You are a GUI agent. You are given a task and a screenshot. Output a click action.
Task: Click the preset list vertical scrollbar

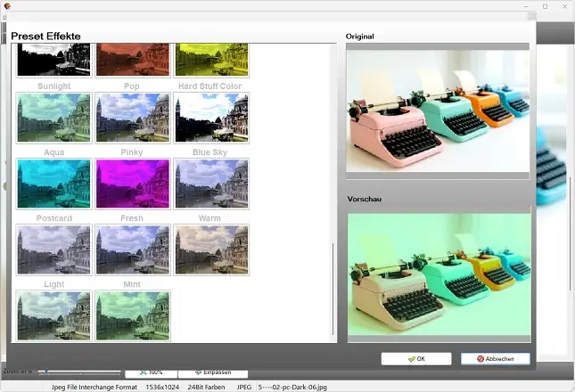pyautogui.click(x=334, y=285)
